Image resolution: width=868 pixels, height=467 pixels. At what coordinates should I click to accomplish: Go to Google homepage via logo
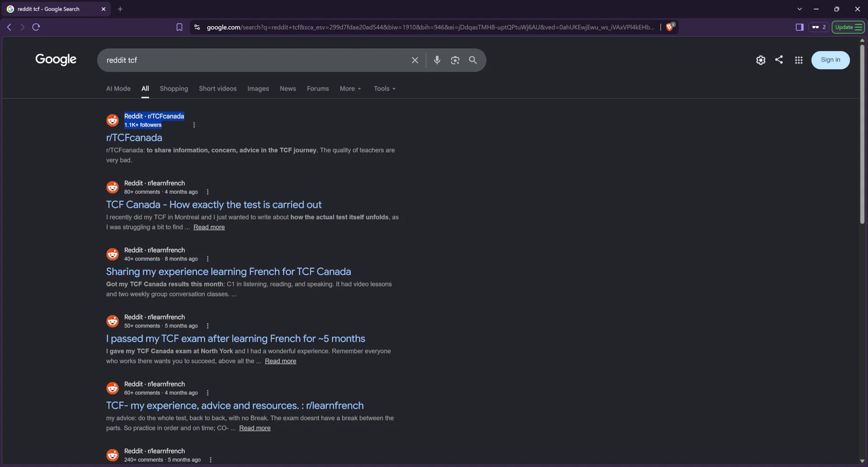(56, 60)
